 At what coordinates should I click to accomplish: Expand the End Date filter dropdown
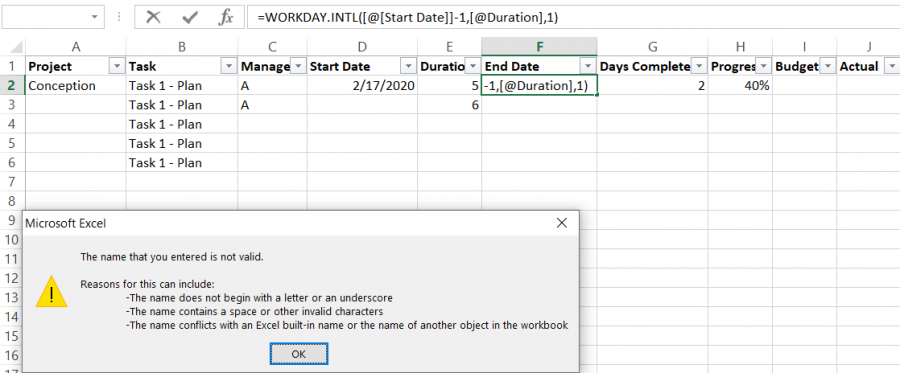click(587, 67)
